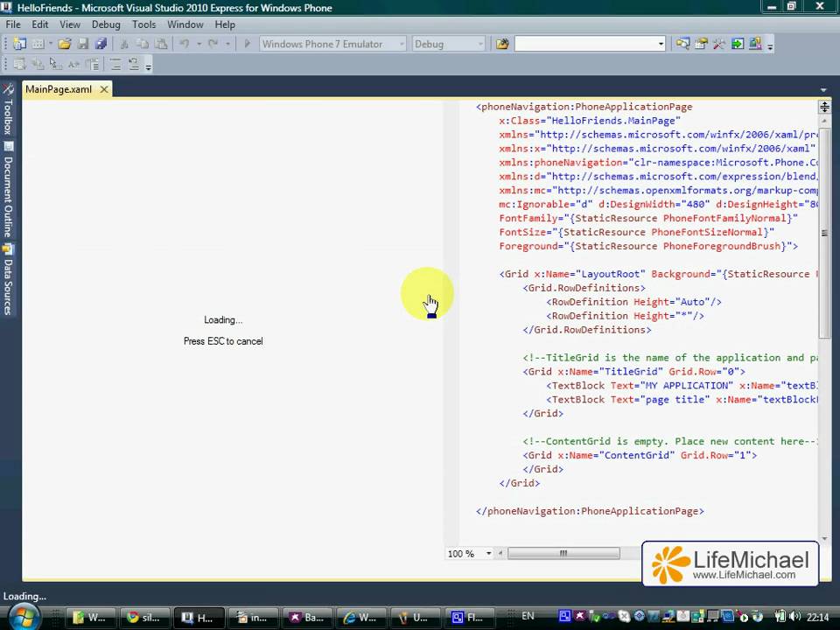Click the Uncomment selected lines icon
This screenshot has height=630, width=840.
[x=133, y=64]
